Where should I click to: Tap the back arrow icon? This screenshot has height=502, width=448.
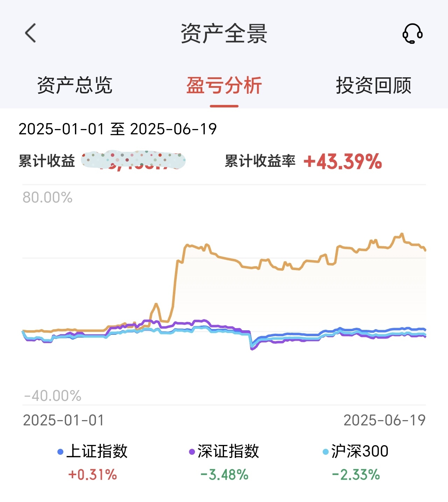coord(30,33)
